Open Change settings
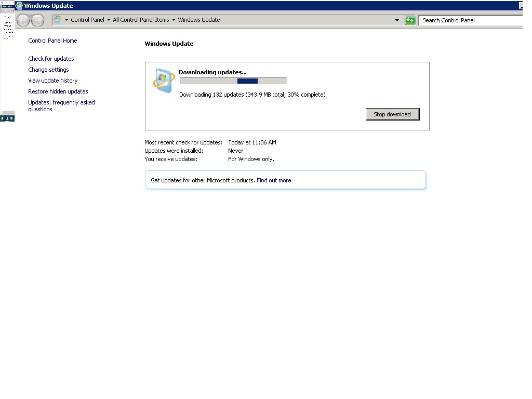The image size is (532, 399). (48, 70)
